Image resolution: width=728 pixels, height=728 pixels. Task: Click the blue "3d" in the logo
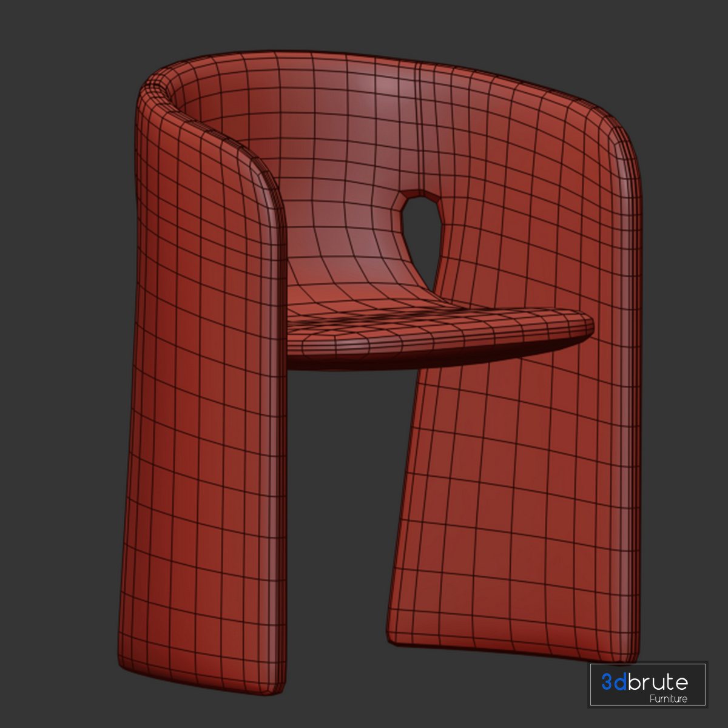tap(614, 682)
